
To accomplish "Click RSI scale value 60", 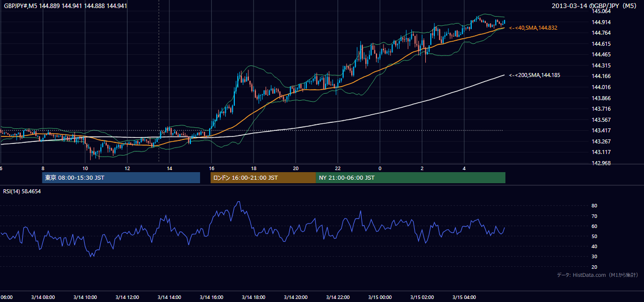I will (x=595, y=226).
